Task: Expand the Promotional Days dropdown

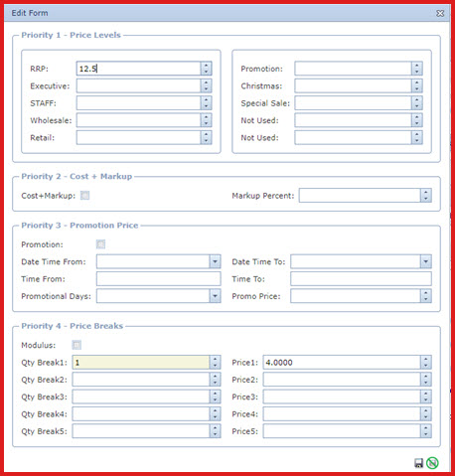Action: (215, 296)
